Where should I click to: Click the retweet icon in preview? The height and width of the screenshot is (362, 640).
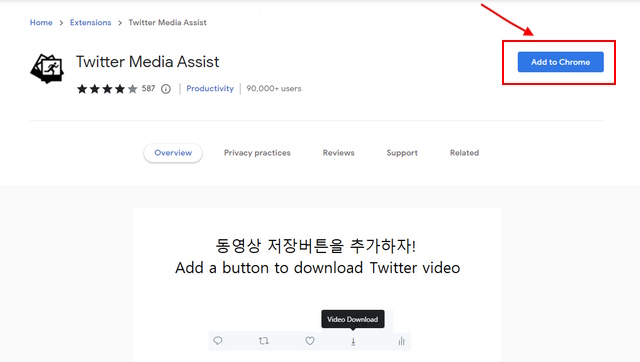264,341
